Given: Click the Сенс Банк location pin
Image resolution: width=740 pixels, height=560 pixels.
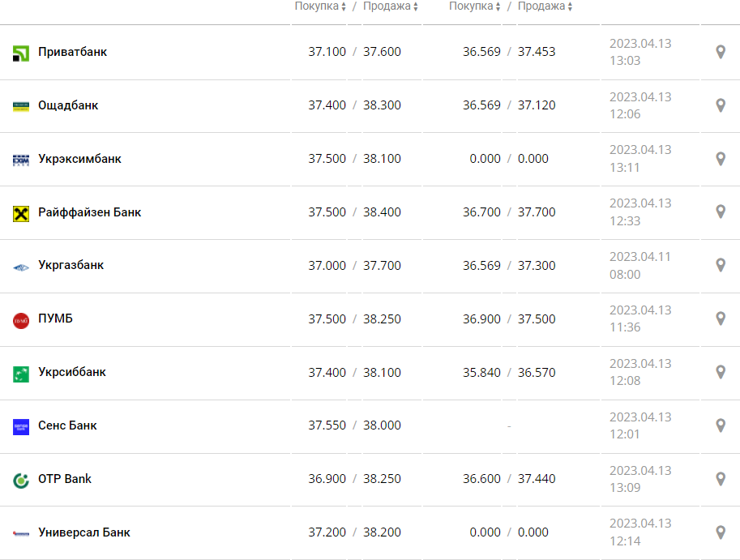Looking at the screenshot, I should tap(720, 425).
